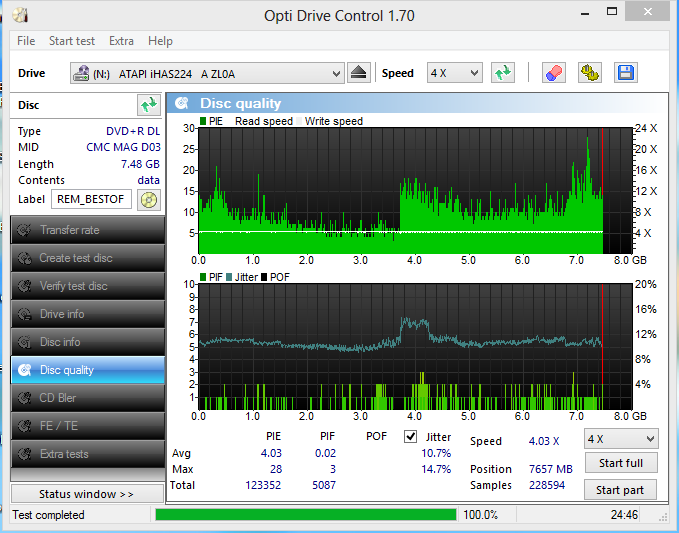Click the Extra tests sidebar icon
The image size is (679, 533).
[x=25, y=454]
